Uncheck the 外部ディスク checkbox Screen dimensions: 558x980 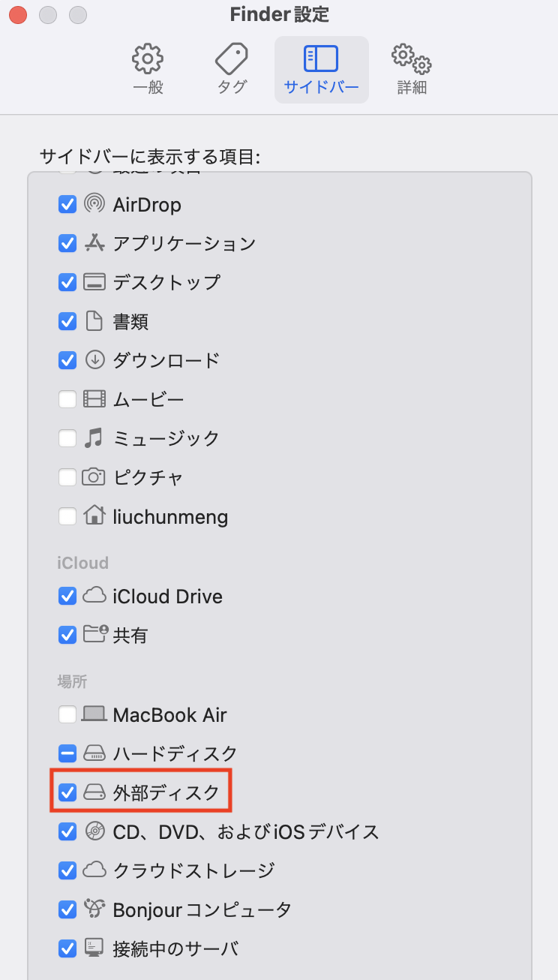point(67,792)
